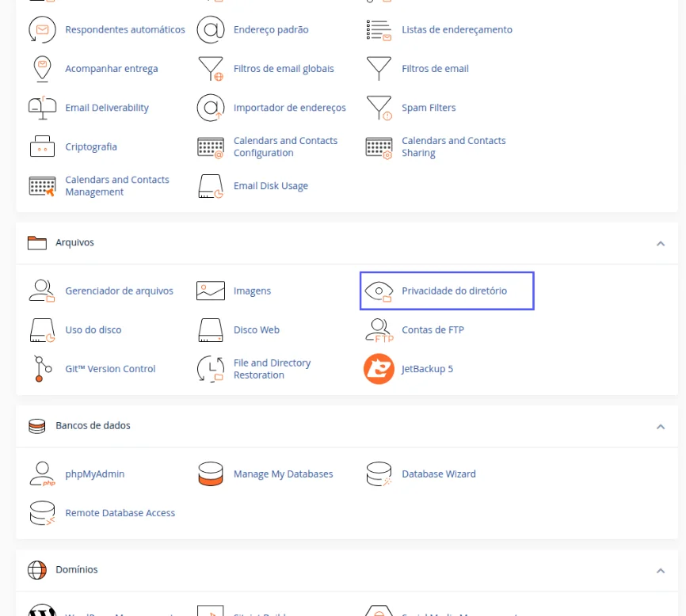This screenshot has width=686, height=616.
Task: Go to Importador de endereços link
Action: [x=290, y=108]
